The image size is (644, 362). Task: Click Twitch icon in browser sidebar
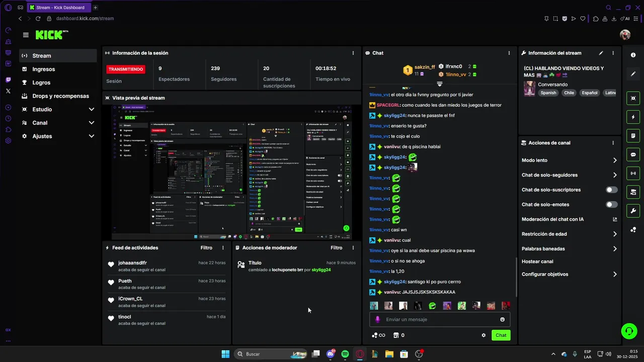click(x=8, y=80)
